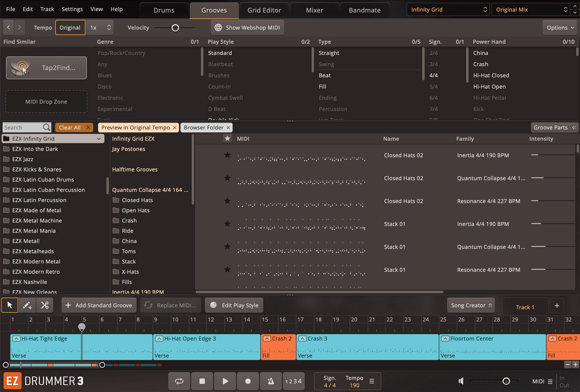
Task: Enable the metronome
Action: [271, 381]
